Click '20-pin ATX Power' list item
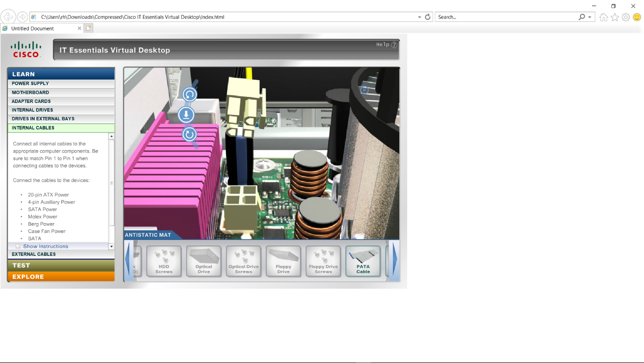This screenshot has width=644, height=363. click(x=48, y=195)
